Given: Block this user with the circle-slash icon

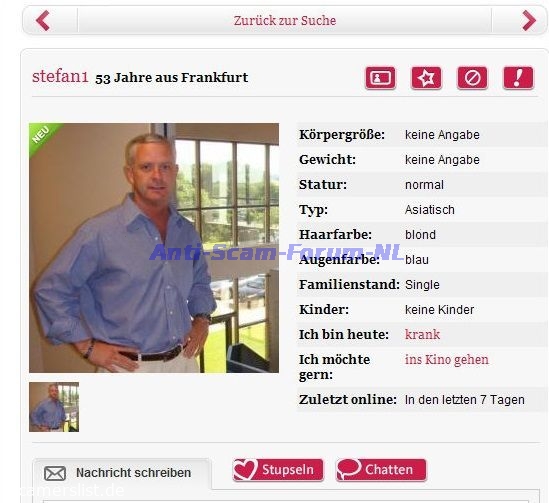Looking at the screenshot, I should click(x=472, y=78).
